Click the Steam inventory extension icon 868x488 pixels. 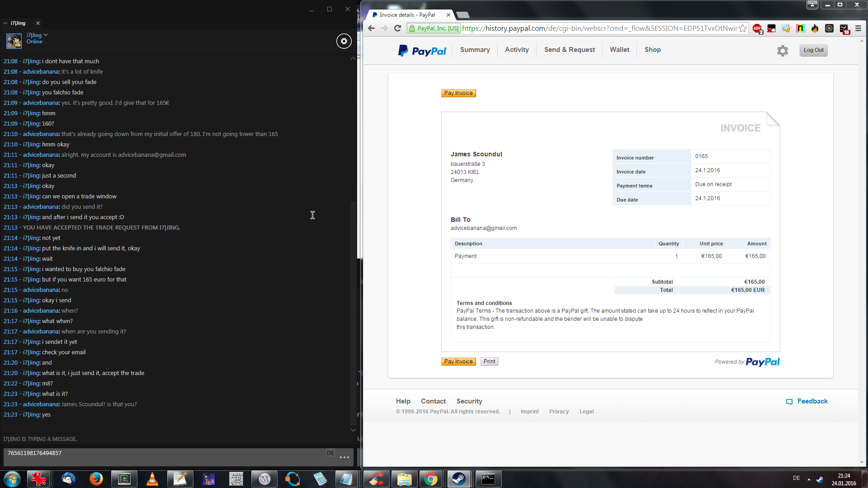(844, 28)
